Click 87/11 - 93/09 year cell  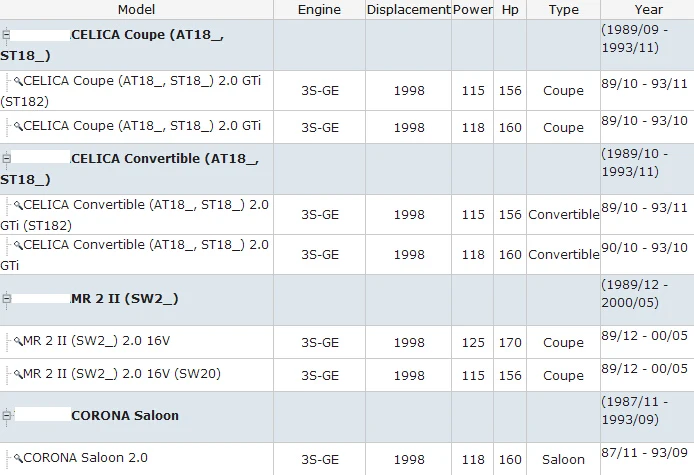point(644,453)
